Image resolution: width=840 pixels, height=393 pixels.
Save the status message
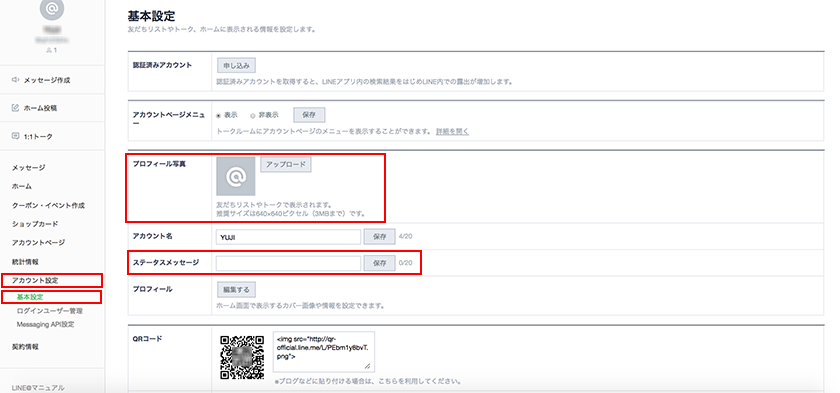pos(379,263)
